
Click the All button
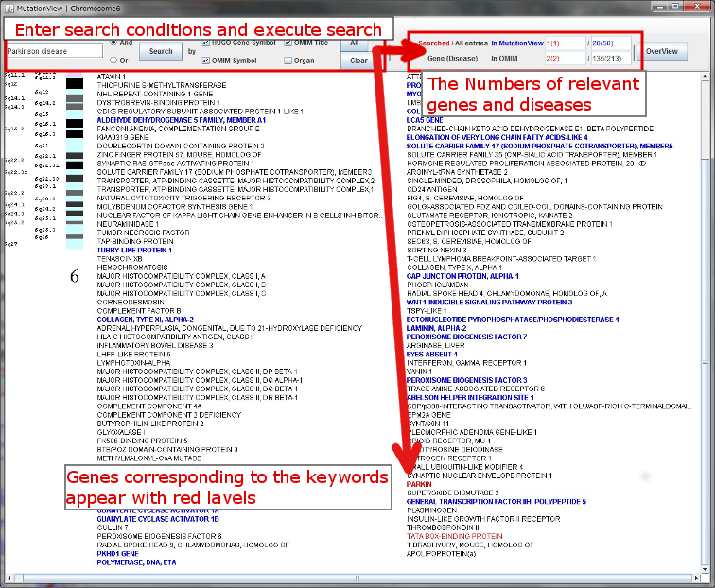click(354, 43)
